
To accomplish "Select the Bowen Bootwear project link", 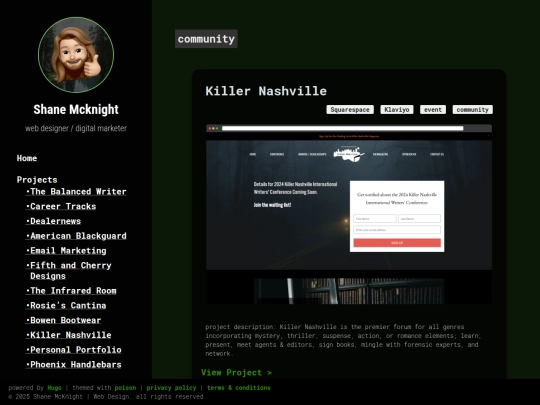I will 63,320.
